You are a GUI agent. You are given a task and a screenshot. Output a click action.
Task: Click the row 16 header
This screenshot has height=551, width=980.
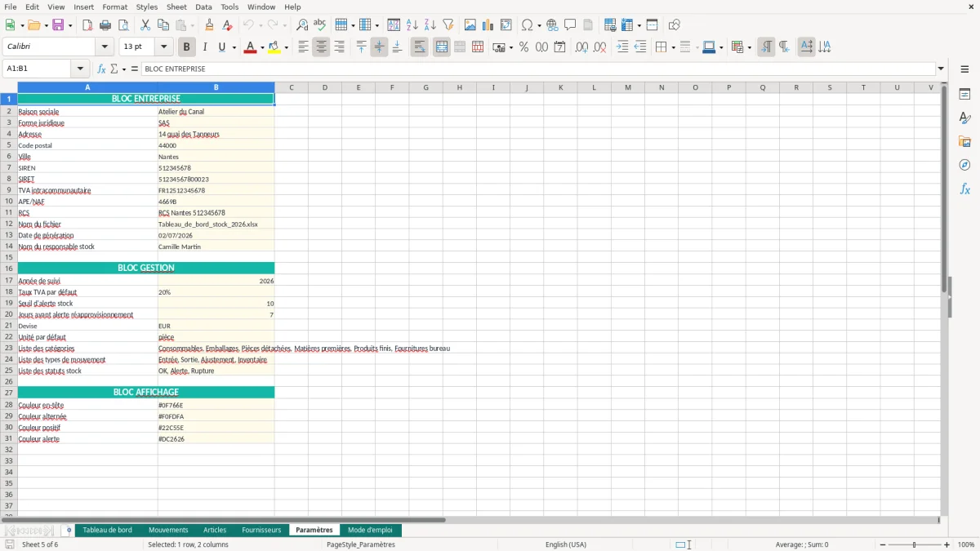[9, 268]
